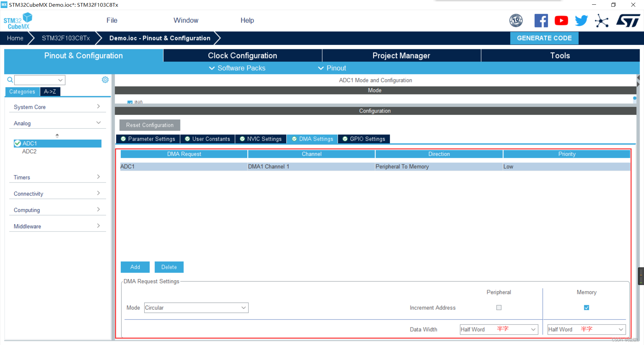Image resolution: width=644 pixels, height=345 pixels.
Task: Switch to A->Z sorted view
Action: (x=50, y=92)
